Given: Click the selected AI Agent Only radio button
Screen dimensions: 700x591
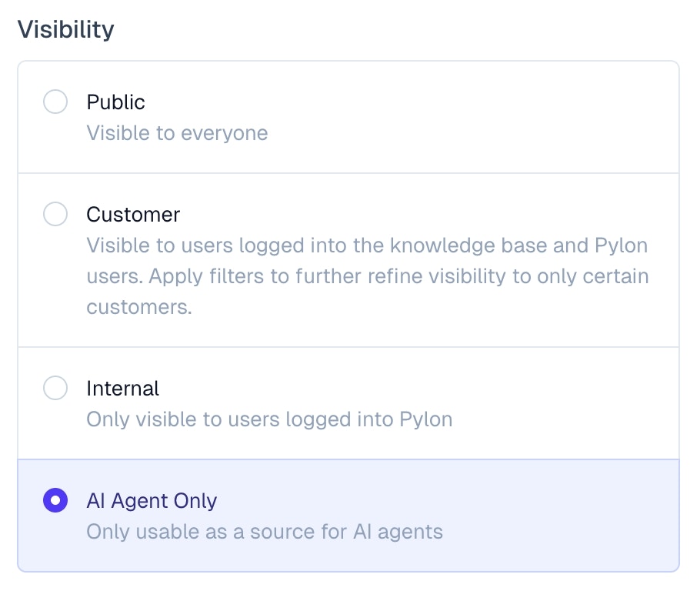Looking at the screenshot, I should (x=55, y=501).
